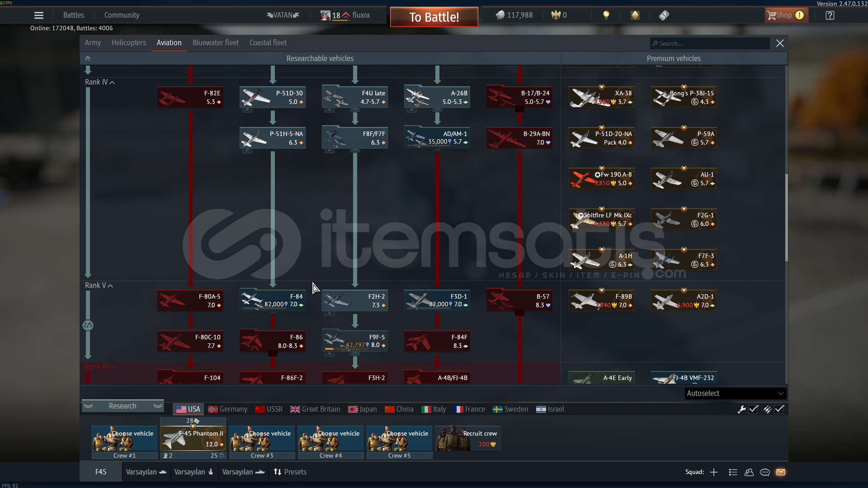The image size is (868, 488).
Task: Switch to the Bluewater fleet tab
Action: [x=216, y=43]
